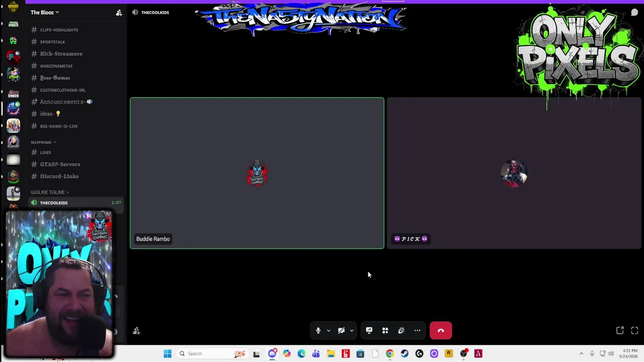Launch Microsoft Edge from taskbar
644x362 pixels.
point(301,353)
